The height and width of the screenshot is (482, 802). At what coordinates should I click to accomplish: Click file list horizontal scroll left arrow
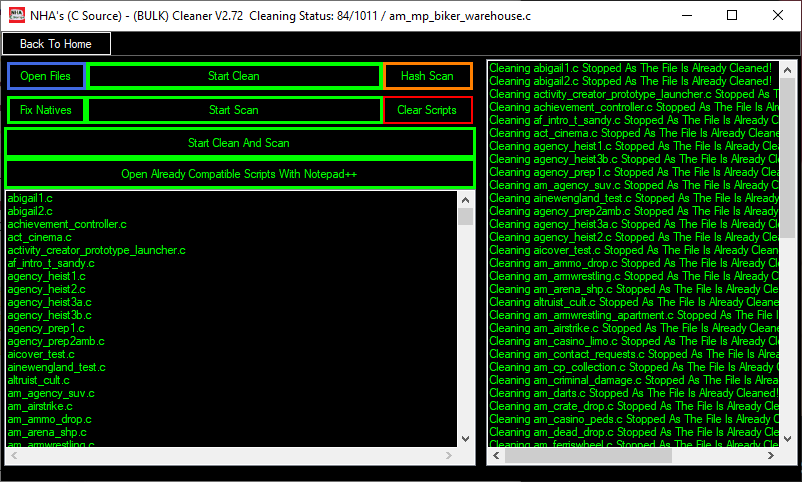(14, 455)
